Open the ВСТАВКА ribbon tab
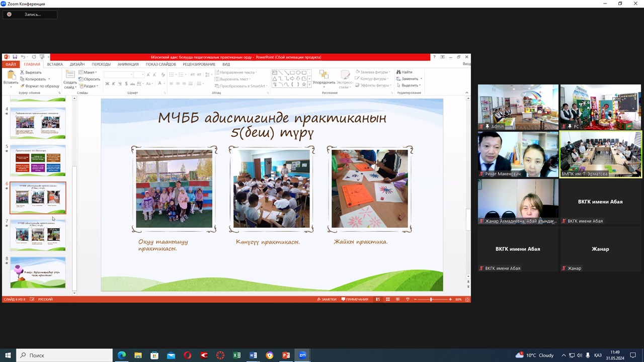 point(55,64)
